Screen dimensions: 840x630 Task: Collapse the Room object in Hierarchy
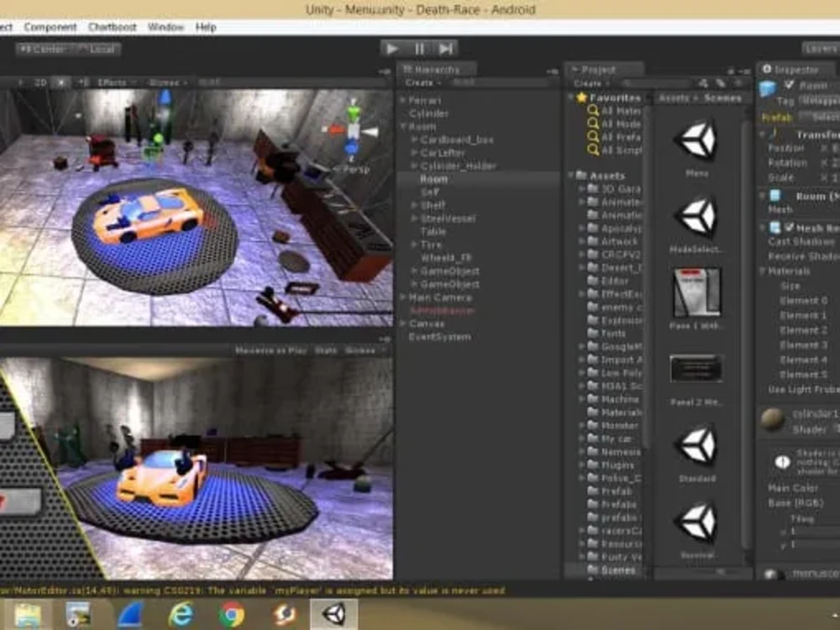pos(403,125)
